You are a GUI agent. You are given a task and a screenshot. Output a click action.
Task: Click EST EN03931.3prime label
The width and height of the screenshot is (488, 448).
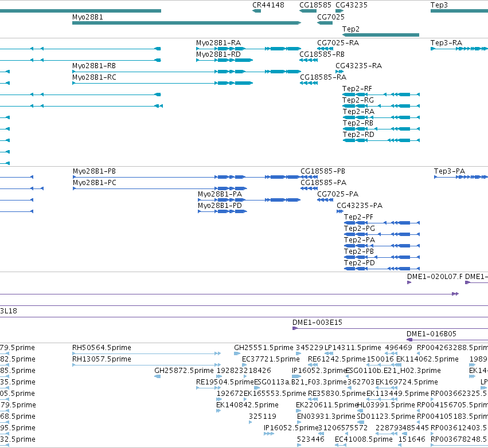tap(326, 416)
